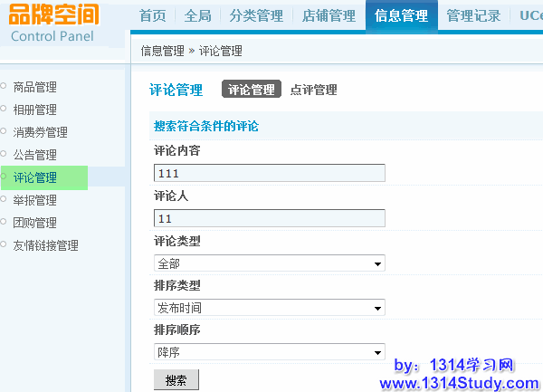Open 团购管理 sidebar link

(x=34, y=223)
